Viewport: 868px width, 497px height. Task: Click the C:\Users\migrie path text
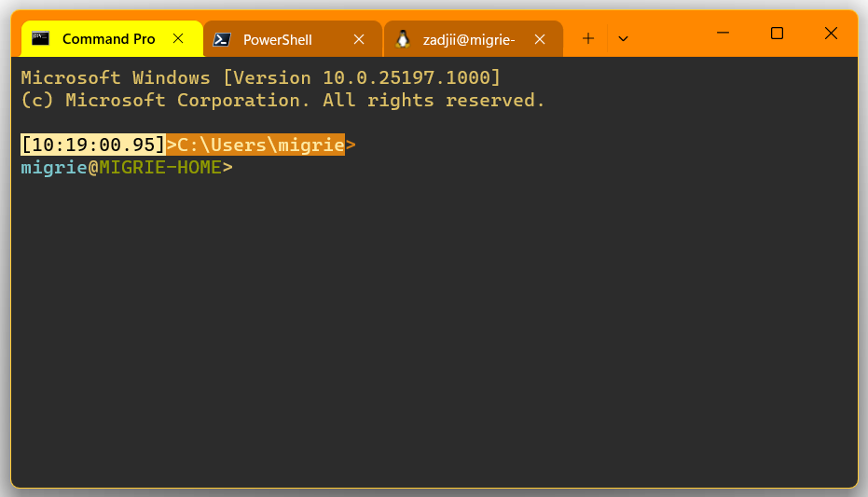[x=261, y=145]
